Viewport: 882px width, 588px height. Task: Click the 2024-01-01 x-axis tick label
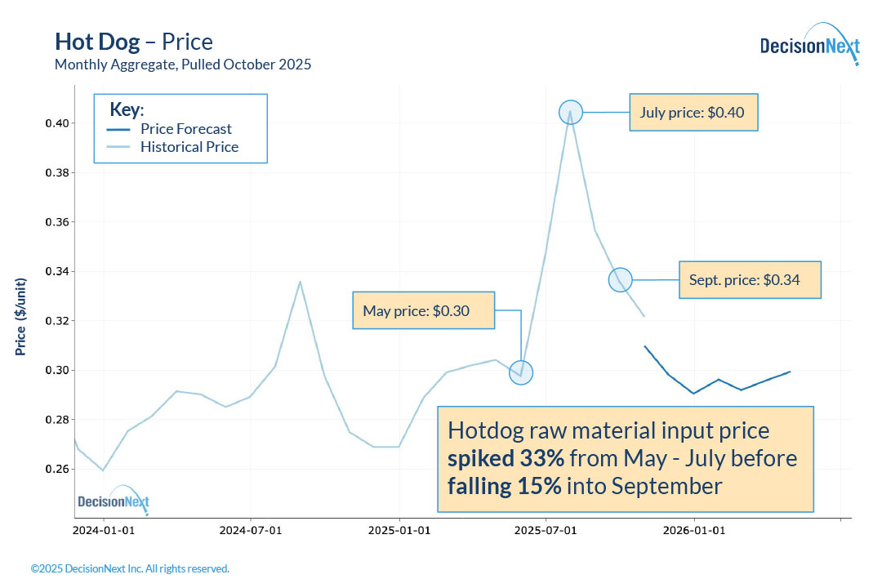pos(104,530)
